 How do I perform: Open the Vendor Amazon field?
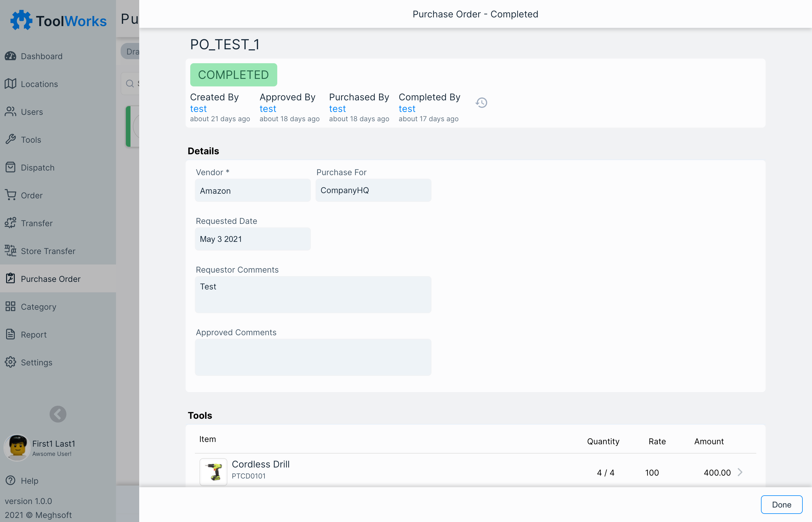pyautogui.click(x=253, y=191)
